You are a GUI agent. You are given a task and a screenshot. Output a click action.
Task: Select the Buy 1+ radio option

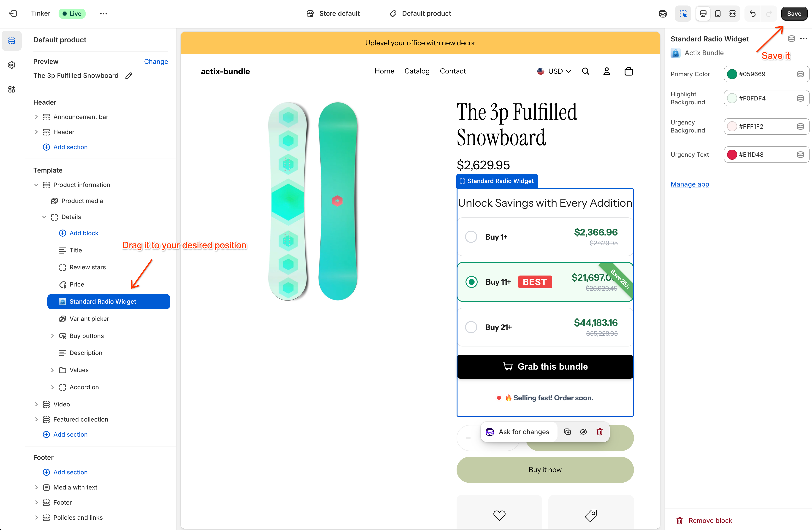471,237
